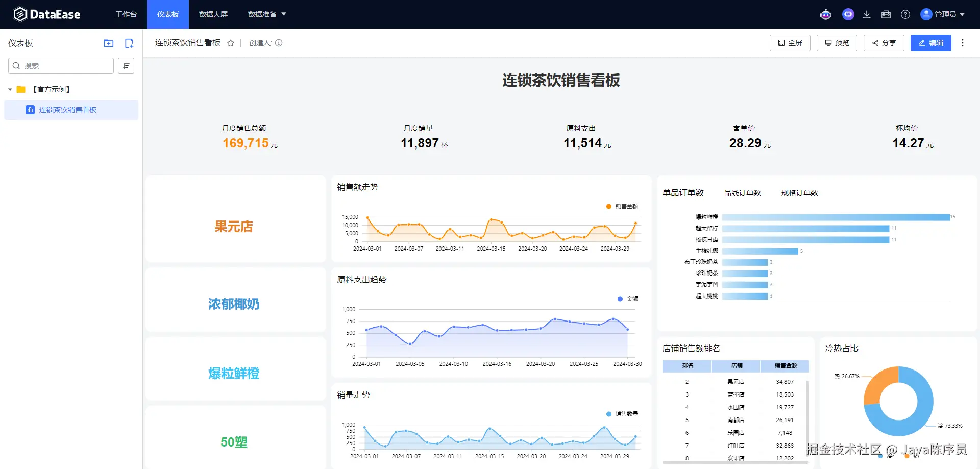This screenshot has height=469, width=980.
Task: Open the AI assistant robot icon
Action: pyautogui.click(x=826, y=14)
